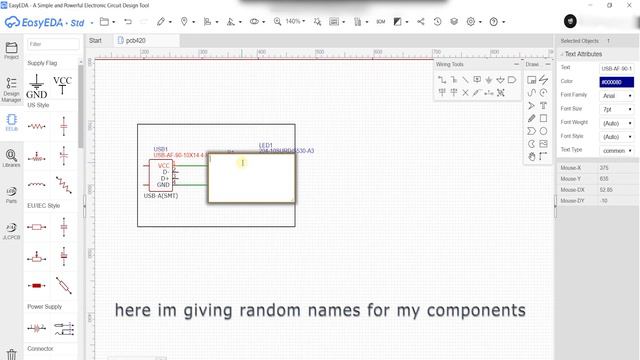Select the Bus Entry tool
The height and width of the screenshot is (360, 640).
point(465,80)
